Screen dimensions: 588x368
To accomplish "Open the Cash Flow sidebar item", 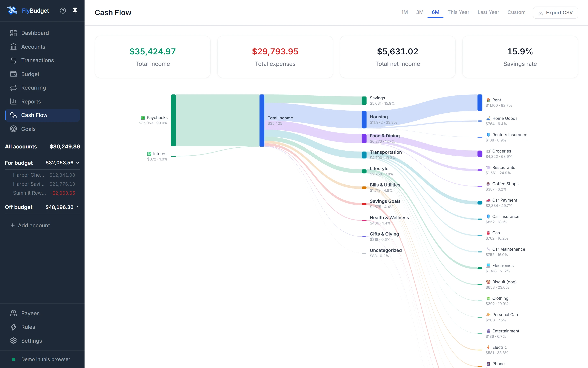I will click(x=42, y=115).
